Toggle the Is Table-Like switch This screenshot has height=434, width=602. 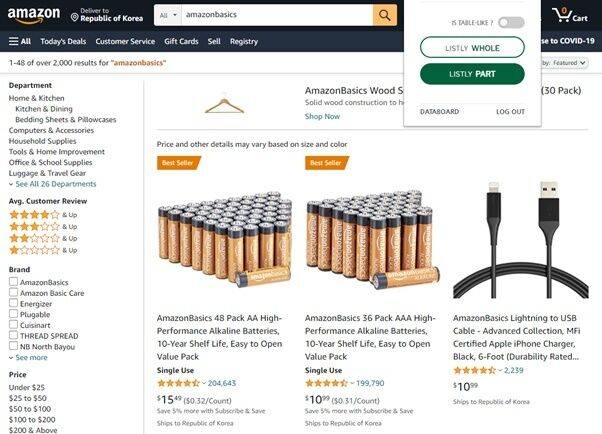[510, 22]
